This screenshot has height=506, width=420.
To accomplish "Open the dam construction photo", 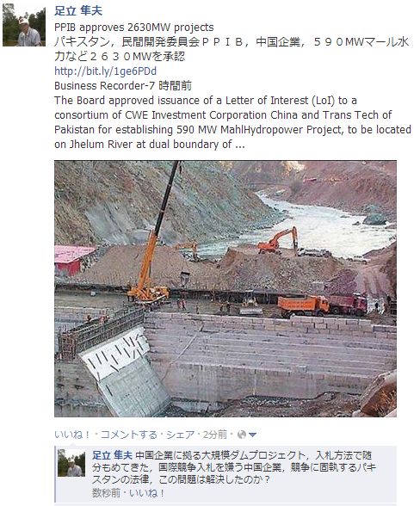I will coord(225,289).
